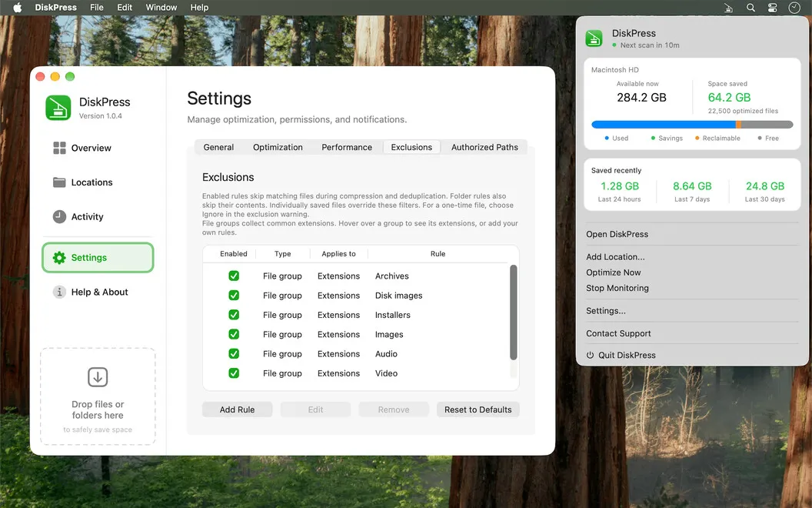Select Optimize Now in the popover

click(613, 272)
